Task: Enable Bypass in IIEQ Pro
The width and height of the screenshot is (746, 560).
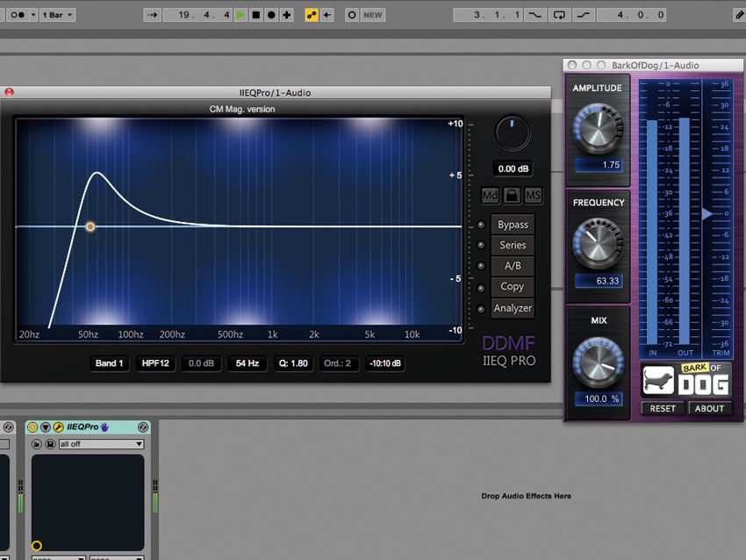Action: coord(513,225)
